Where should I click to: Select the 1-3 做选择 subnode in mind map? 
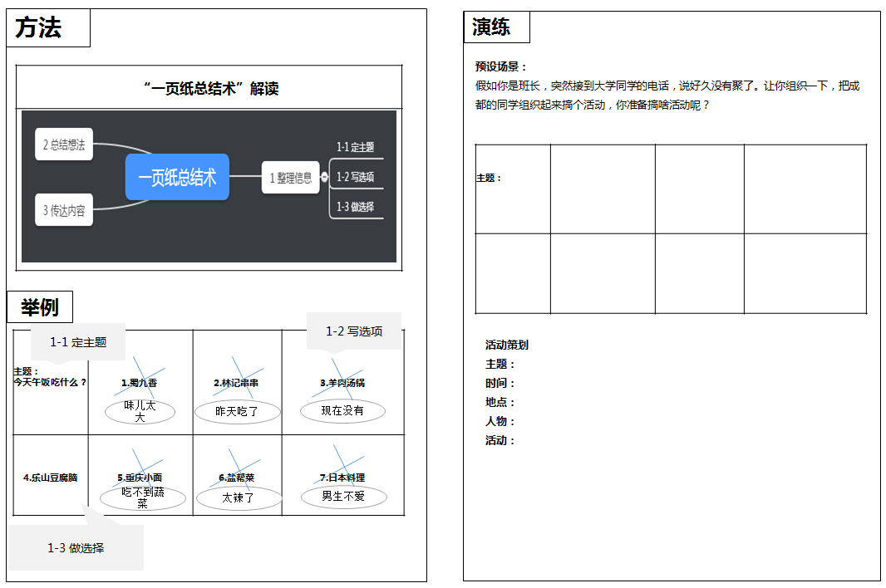(x=356, y=207)
